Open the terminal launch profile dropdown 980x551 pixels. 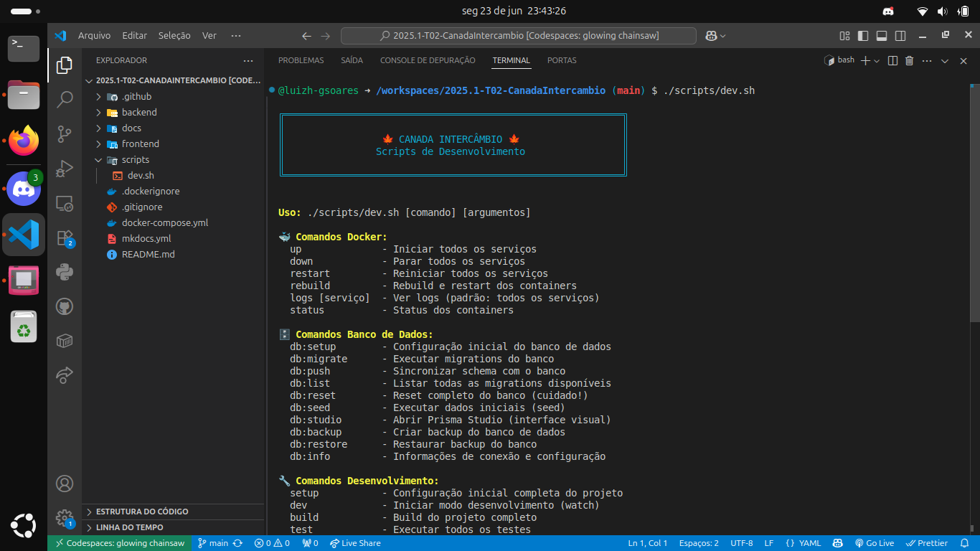(x=877, y=61)
